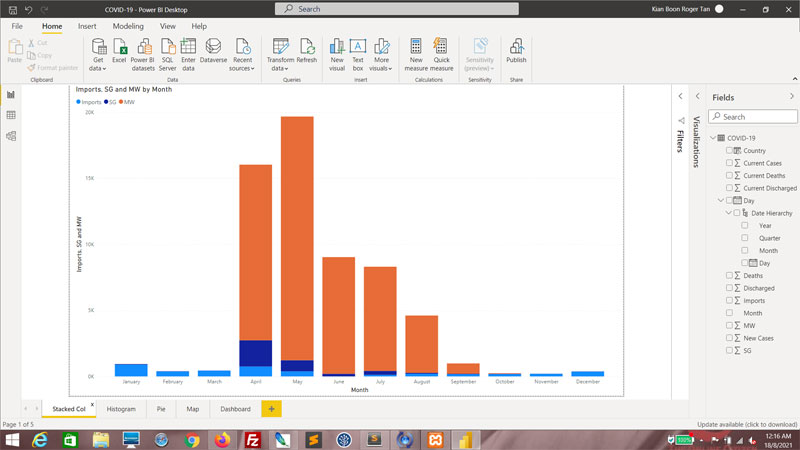Insert a Text box
The width and height of the screenshot is (800, 450).
click(x=358, y=55)
